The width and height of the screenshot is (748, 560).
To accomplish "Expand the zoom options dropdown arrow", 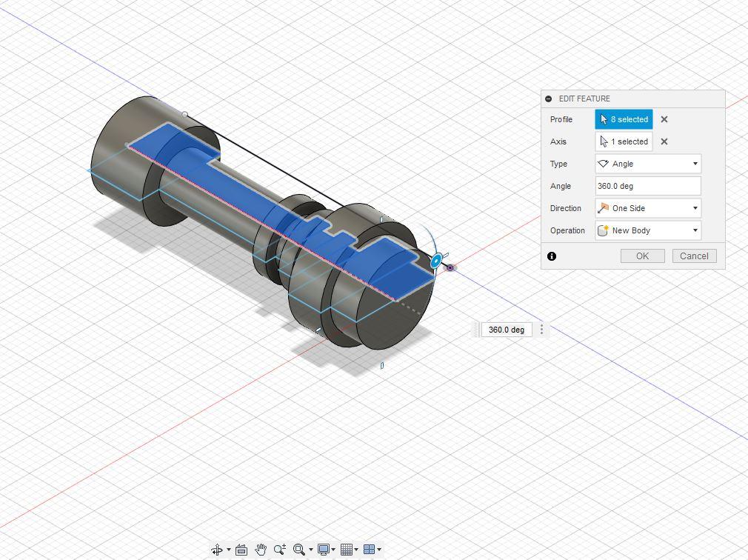I will coord(310,550).
